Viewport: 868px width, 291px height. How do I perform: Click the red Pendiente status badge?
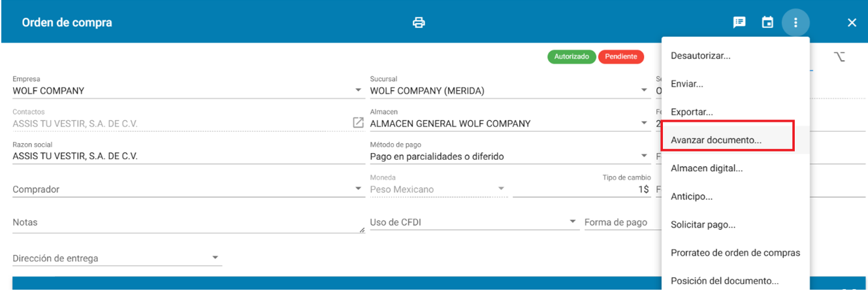coord(621,57)
